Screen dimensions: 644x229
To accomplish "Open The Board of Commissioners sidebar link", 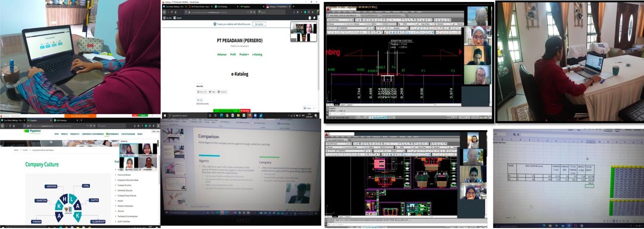I will point(128,216).
